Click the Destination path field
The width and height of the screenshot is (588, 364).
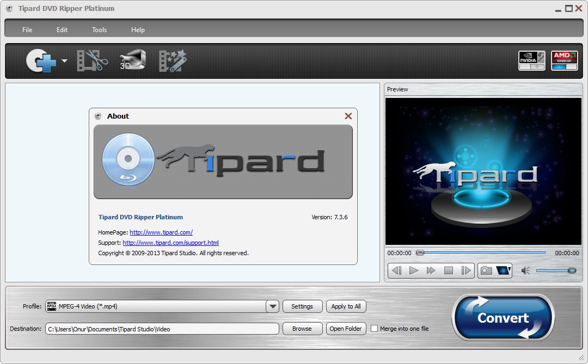[162, 329]
